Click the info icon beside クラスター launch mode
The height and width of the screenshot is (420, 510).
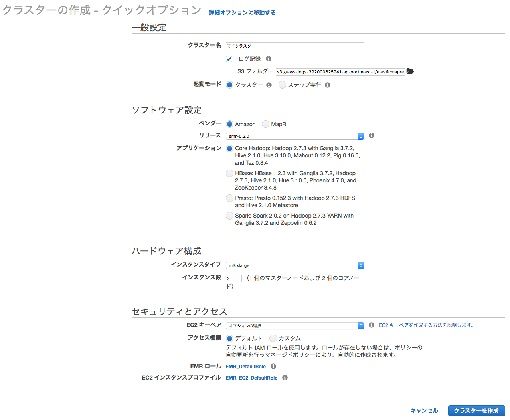coord(269,85)
